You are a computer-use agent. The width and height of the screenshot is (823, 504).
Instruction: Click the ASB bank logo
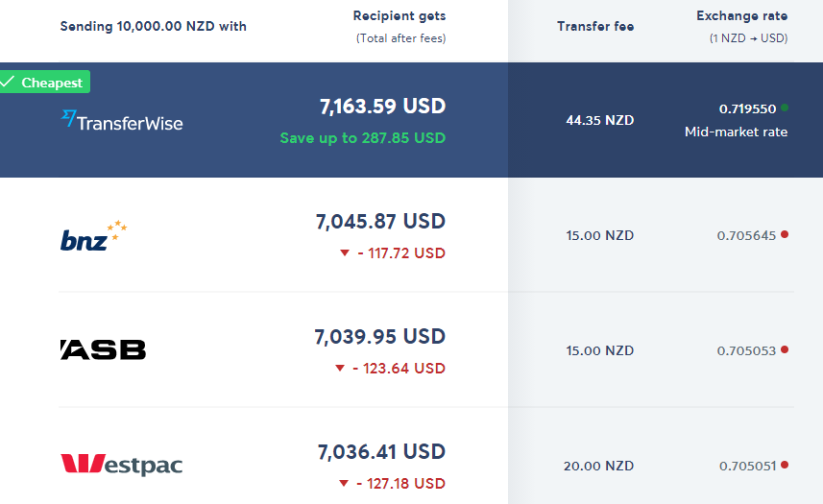103,349
